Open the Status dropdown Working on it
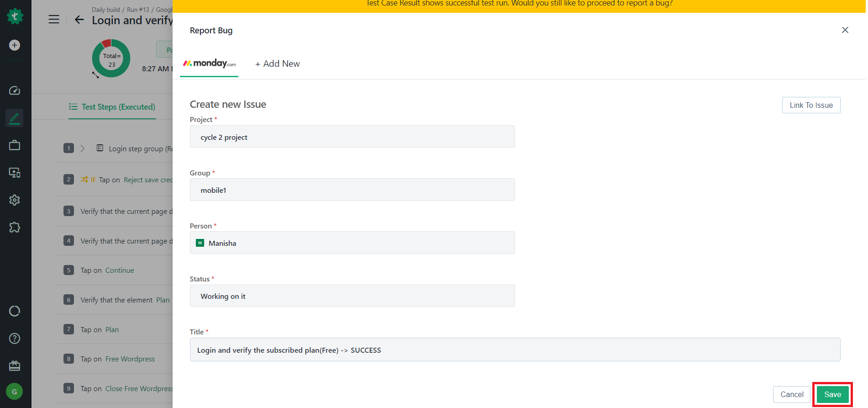 coord(352,296)
